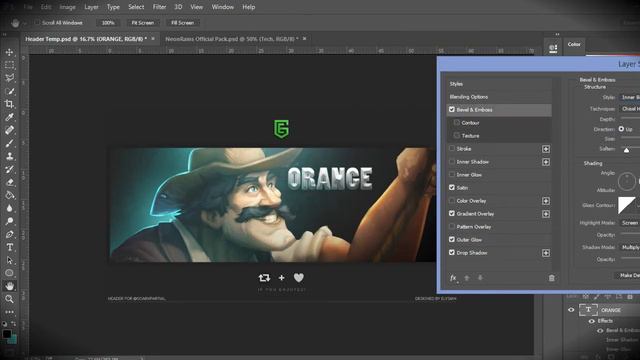The image size is (640, 360).
Task: Select the Move tool
Action: tap(9, 52)
